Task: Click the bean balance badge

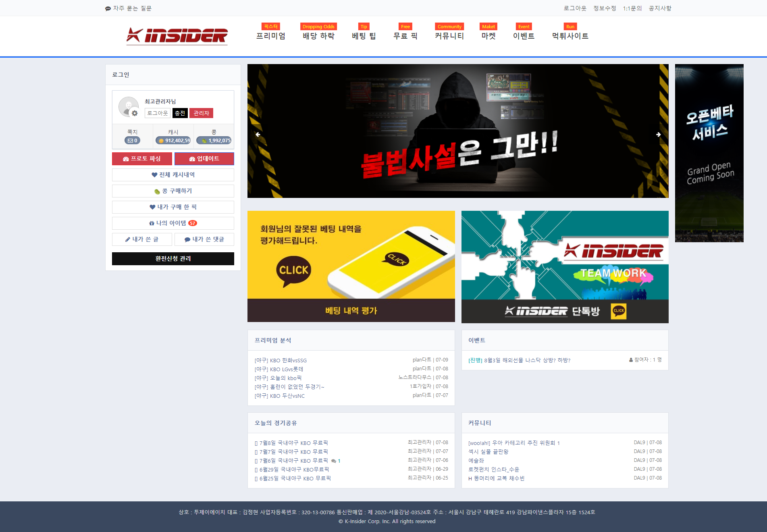Action: tap(214, 141)
